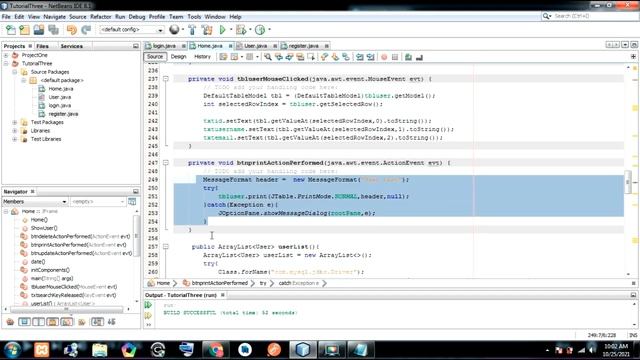
Task: Click the Clean and Build Project icon
Action: point(207,30)
